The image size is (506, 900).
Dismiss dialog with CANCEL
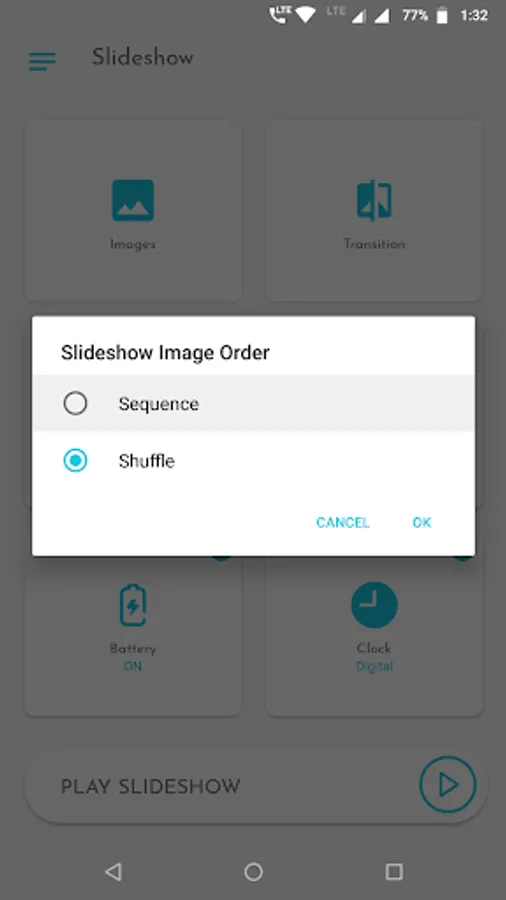342,522
